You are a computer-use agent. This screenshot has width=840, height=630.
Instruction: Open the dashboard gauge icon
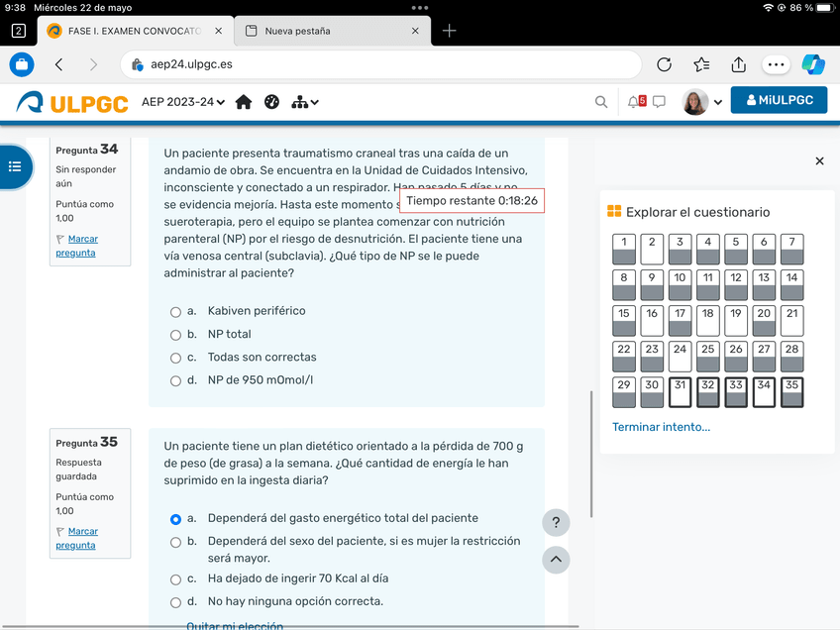[x=272, y=102]
